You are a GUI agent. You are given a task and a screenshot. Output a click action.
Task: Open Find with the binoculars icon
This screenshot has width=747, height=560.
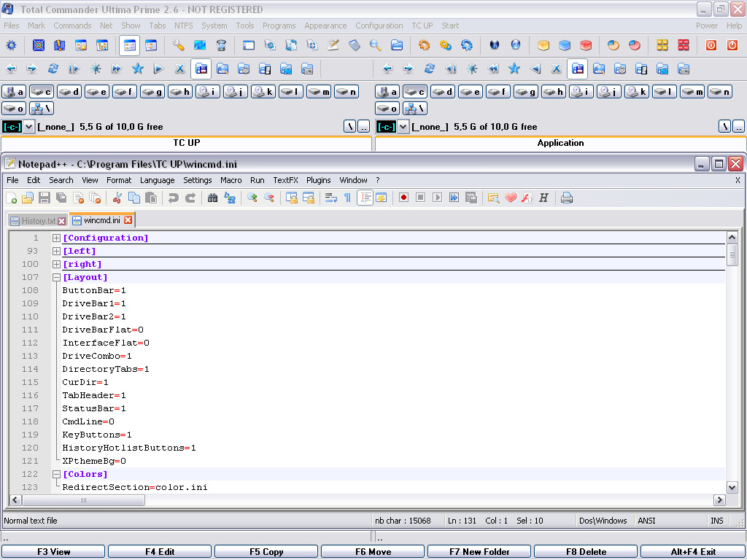212,198
